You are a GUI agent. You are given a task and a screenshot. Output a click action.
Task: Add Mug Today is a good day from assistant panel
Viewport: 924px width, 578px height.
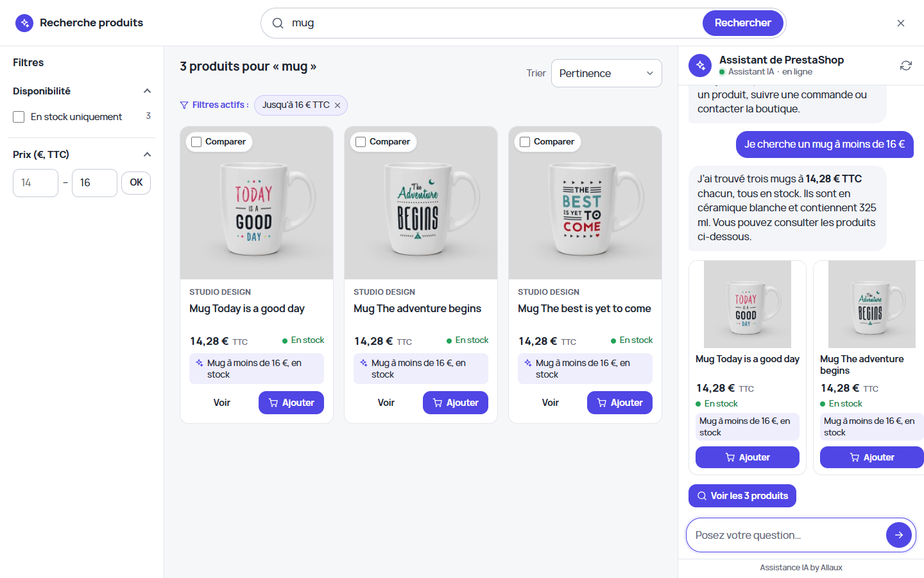tap(748, 457)
